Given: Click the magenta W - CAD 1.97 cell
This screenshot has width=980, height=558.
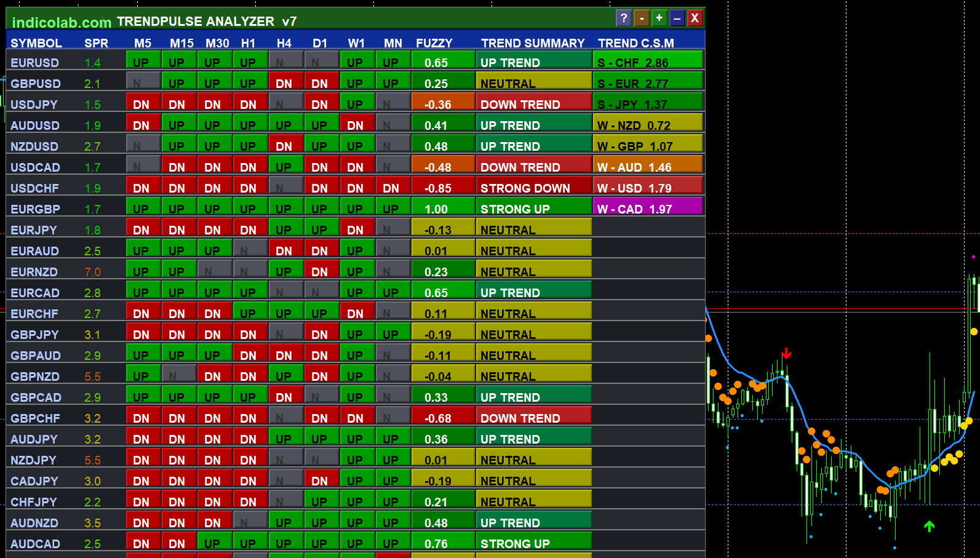Looking at the screenshot, I should click(x=647, y=207).
